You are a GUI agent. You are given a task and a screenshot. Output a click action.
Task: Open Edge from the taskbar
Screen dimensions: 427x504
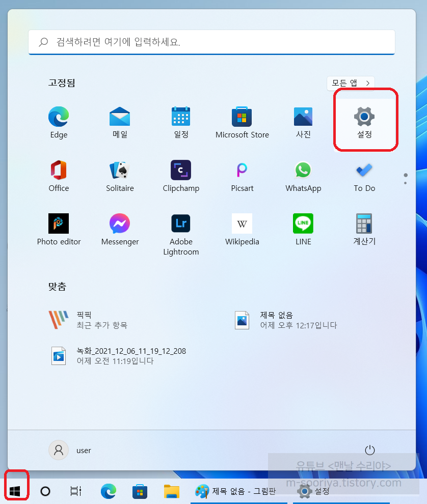(x=109, y=491)
